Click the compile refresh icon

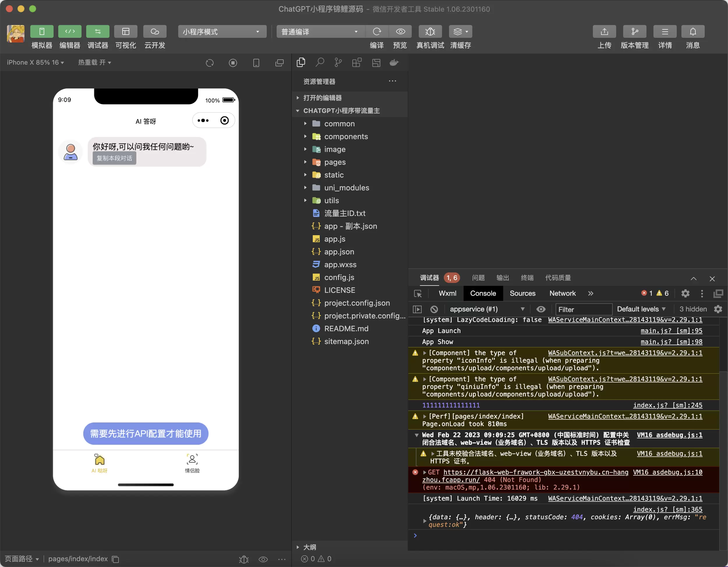click(x=377, y=32)
